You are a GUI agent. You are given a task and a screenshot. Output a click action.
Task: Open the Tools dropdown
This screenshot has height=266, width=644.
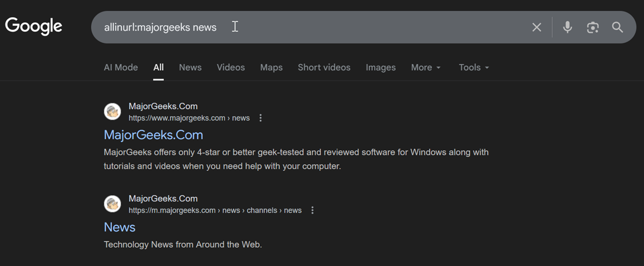pos(474,68)
